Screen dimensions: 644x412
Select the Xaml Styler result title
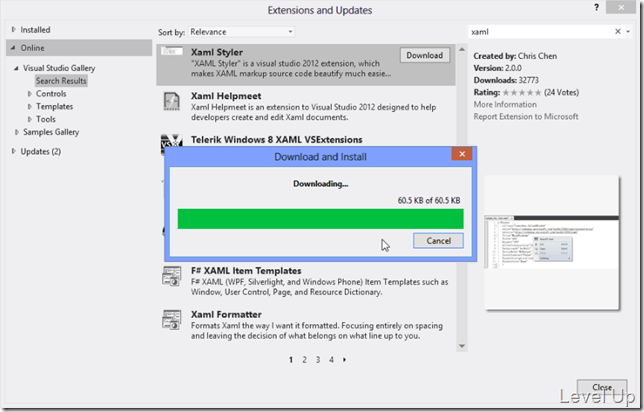click(216, 53)
